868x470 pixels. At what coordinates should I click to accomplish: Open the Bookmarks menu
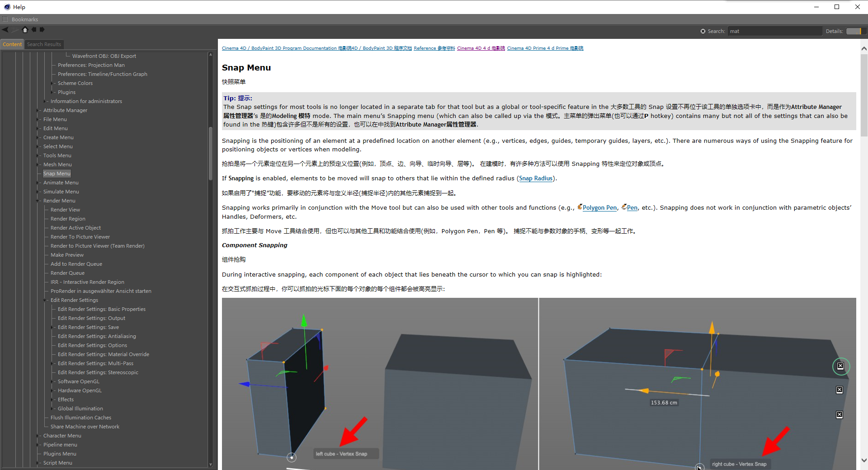coord(25,19)
